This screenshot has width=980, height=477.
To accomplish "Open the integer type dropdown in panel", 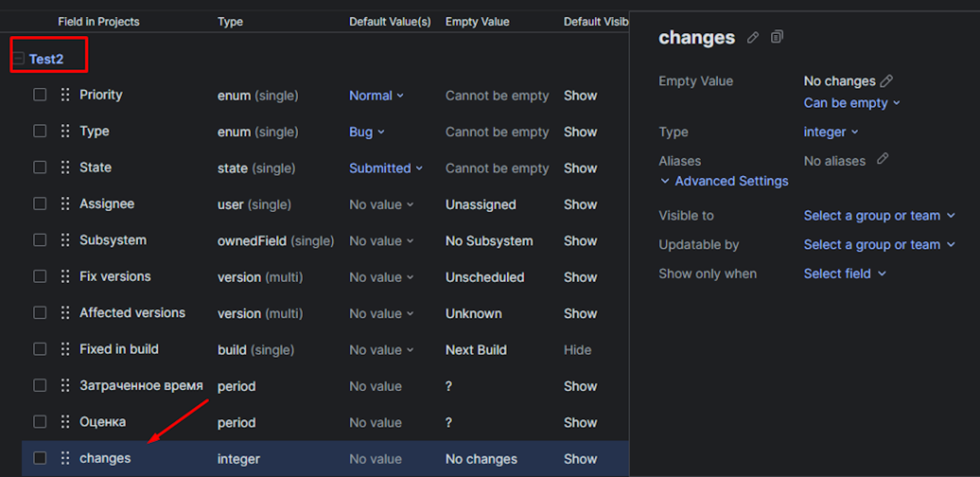I will (x=831, y=132).
